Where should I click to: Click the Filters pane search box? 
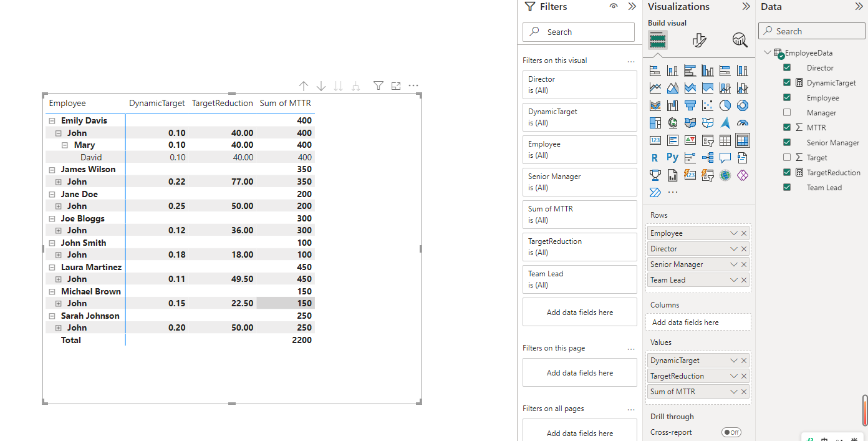click(579, 32)
